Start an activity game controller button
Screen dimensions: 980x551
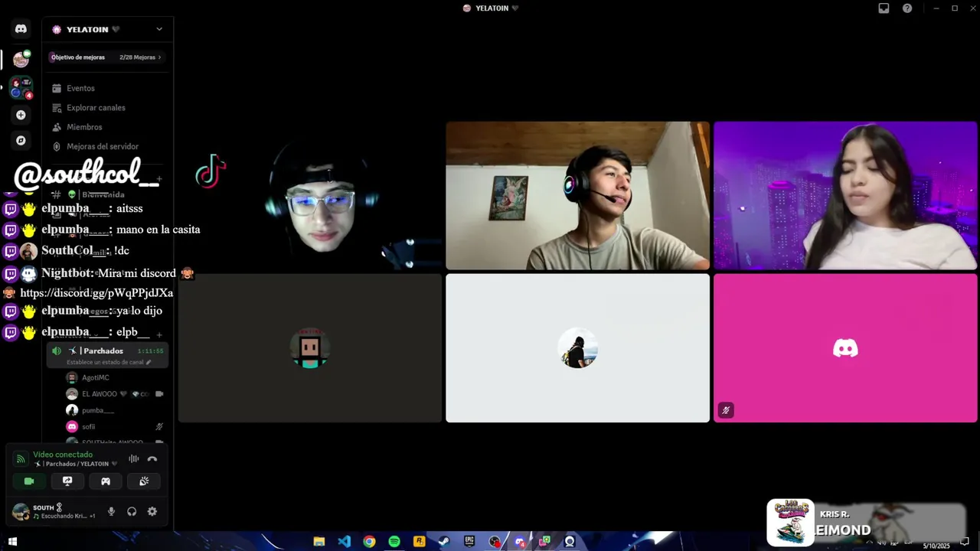[x=106, y=481]
